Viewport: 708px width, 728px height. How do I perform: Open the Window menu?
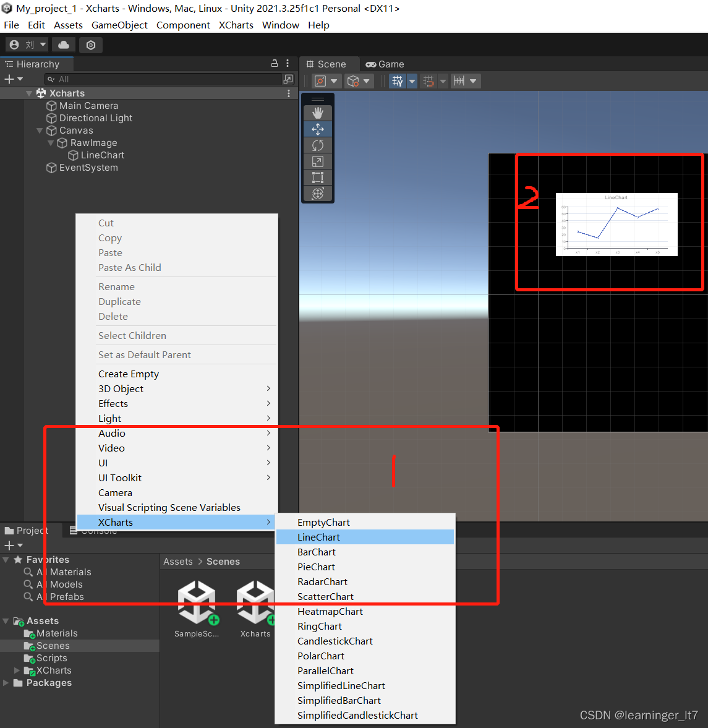(x=280, y=25)
